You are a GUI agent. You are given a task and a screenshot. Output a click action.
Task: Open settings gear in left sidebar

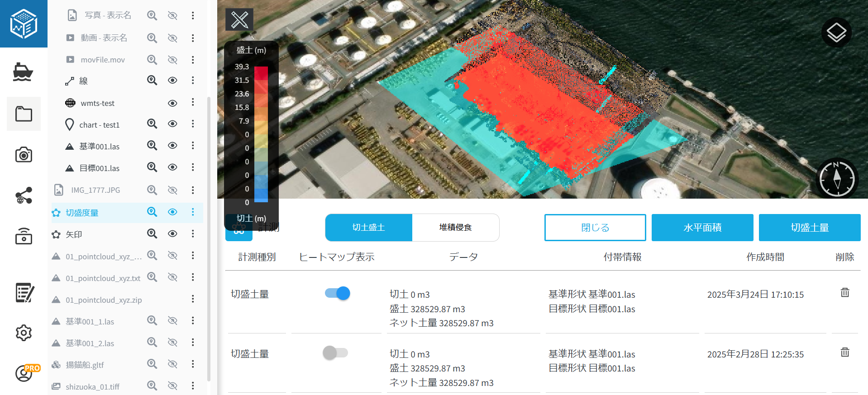pyautogui.click(x=24, y=333)
